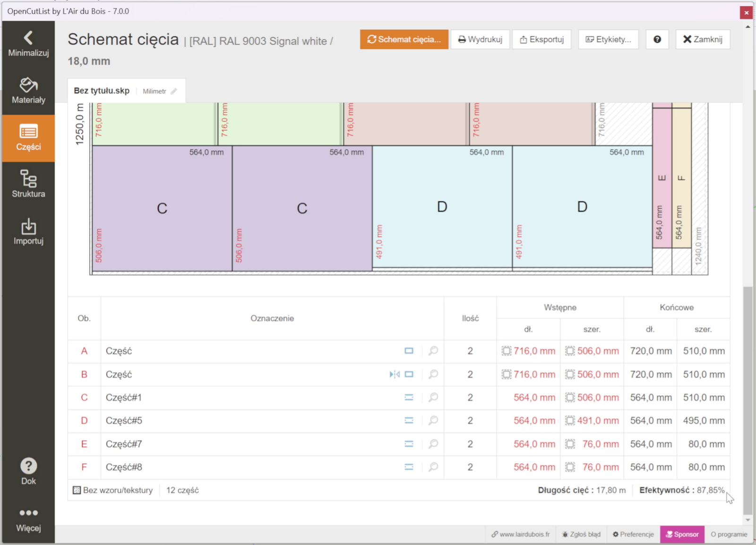Open the Więcej more options menu

point(28,519)
